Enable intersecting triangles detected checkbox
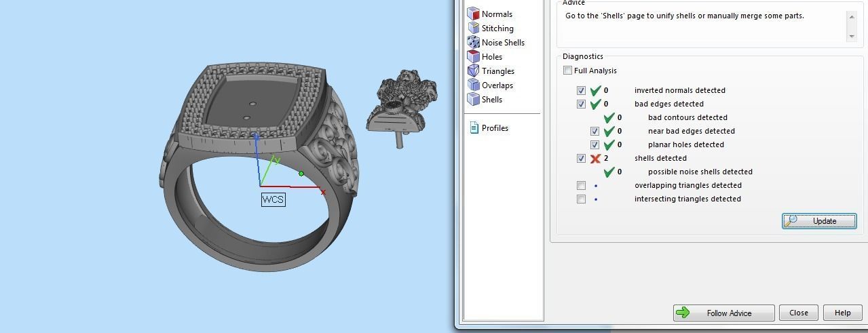 (581, 199)
